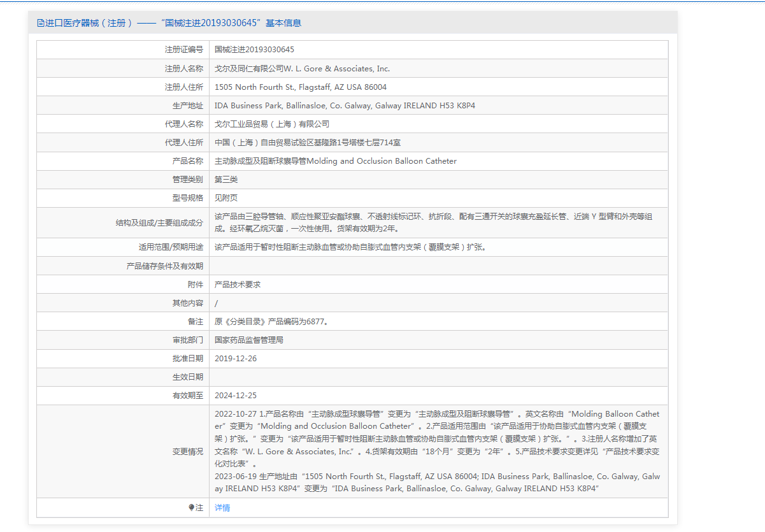Viewport: 765px width, 532px height.
Task: Click the label 注册证编号
Action: pos(184,50)
